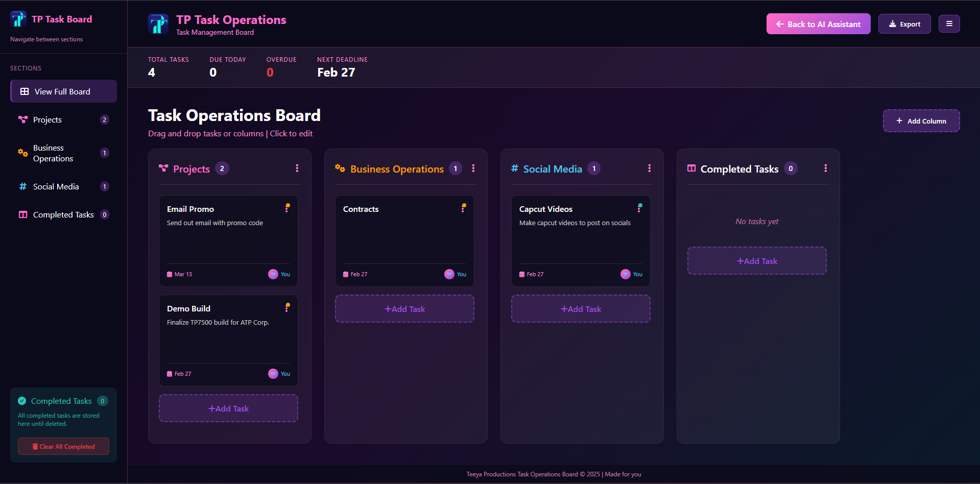
Task: Switch to View Full Board section
Action: (63, 91)
